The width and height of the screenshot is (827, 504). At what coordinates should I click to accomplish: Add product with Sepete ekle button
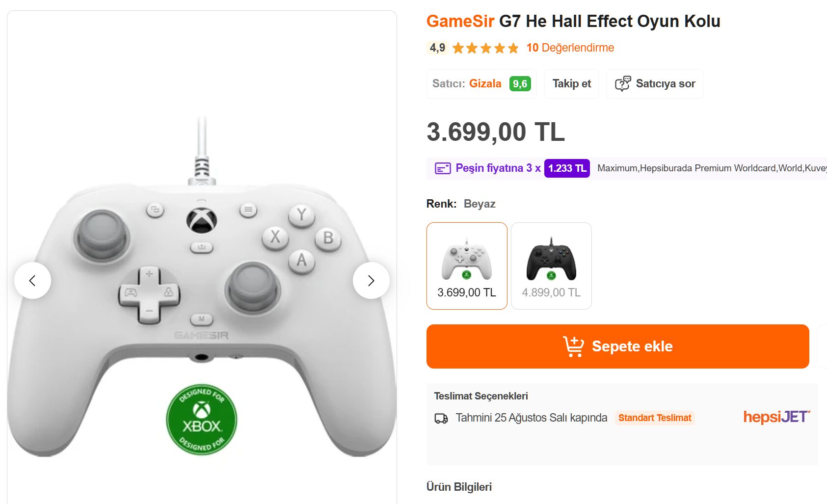tap(617, 346)
